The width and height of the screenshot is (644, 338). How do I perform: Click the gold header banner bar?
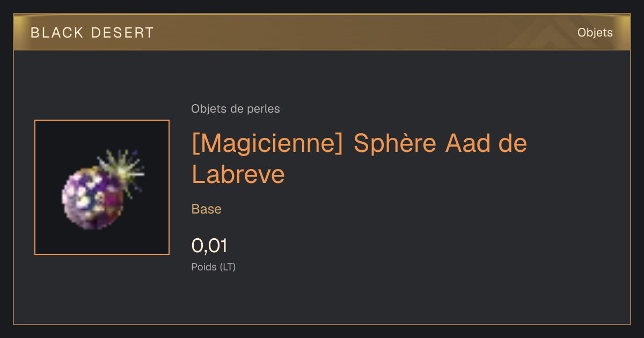(x=322, y=33)
